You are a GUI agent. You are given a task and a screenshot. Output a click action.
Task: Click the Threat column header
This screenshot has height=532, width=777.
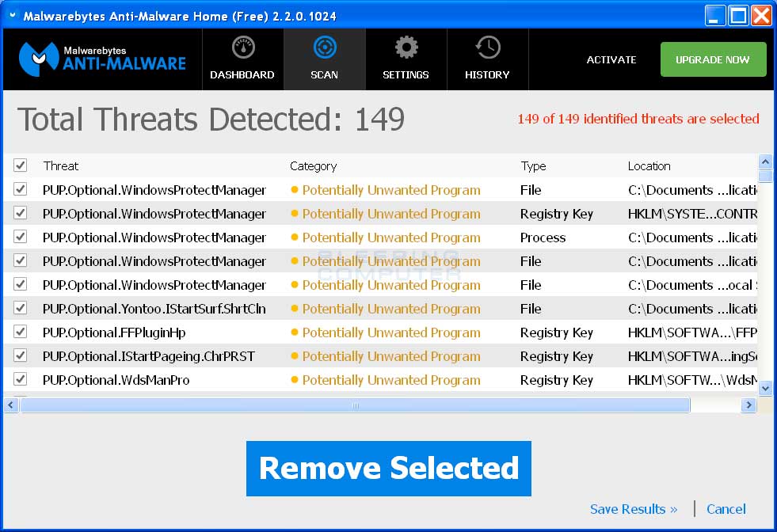click(x=61, y=166)
